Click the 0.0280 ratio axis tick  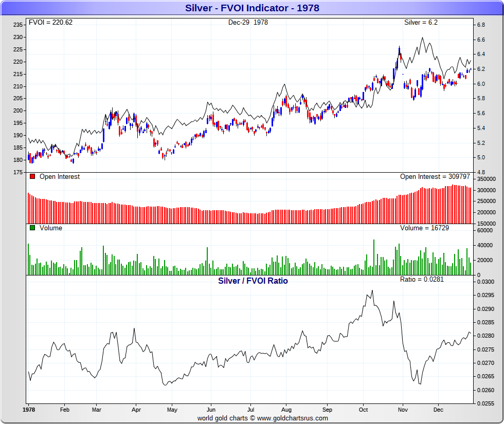[485, 336]
